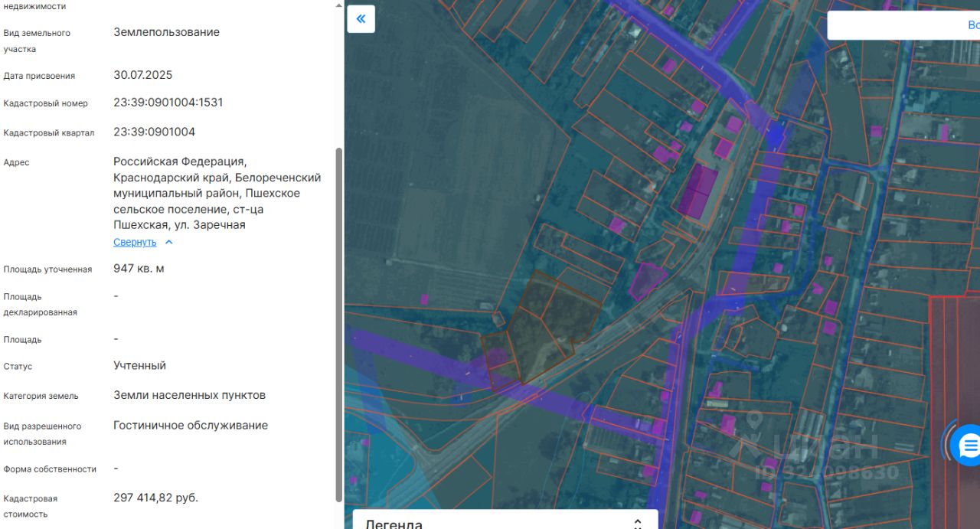The width and height of the screenshot is (980, 529).
Task: Collapse the info panel with double-chevron button
Action: pos(361,19)
